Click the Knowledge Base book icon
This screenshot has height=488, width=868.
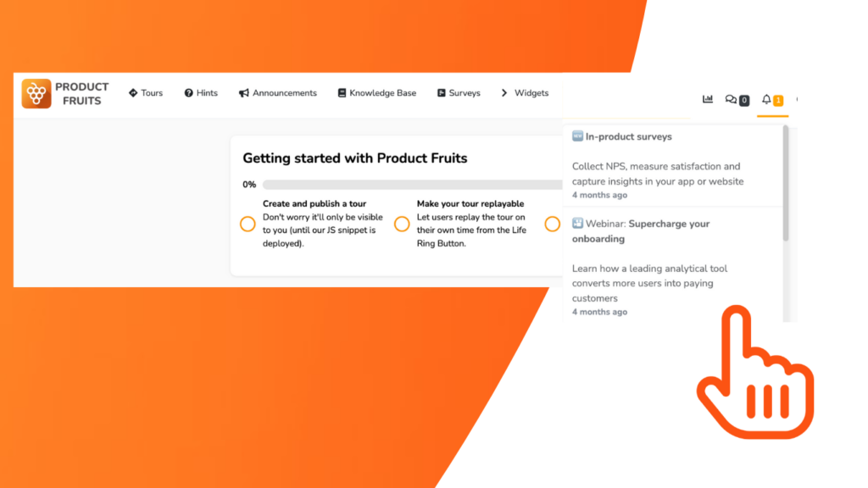(x=342, y=93)
